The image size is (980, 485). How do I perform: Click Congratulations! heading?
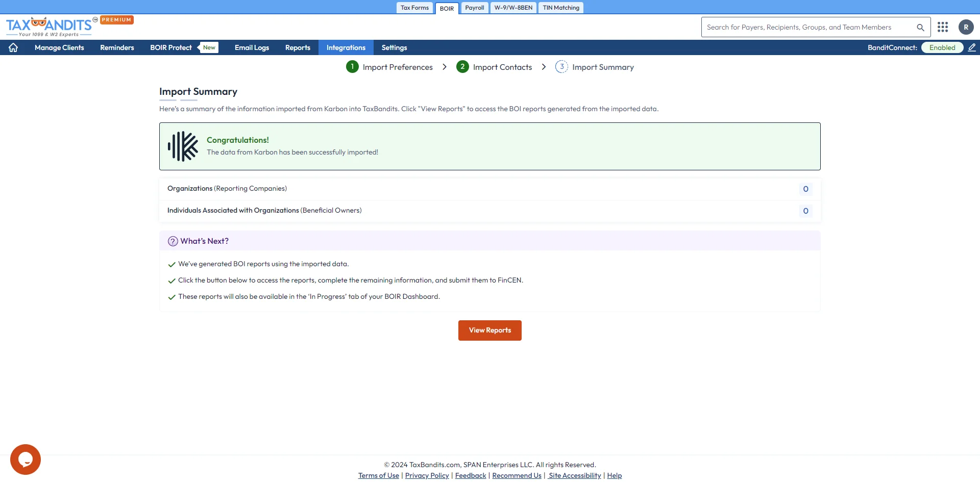coord(238,140)
